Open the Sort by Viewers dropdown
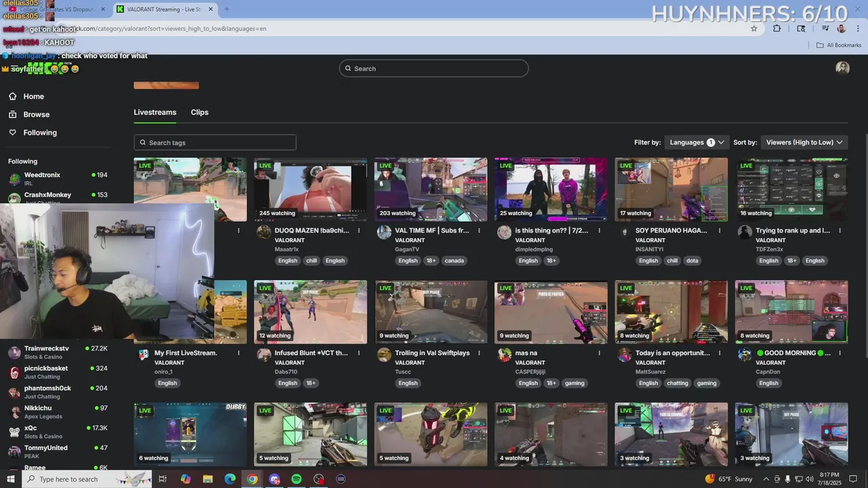This screenshot has width=868, height=488. [x=804, y=142]
